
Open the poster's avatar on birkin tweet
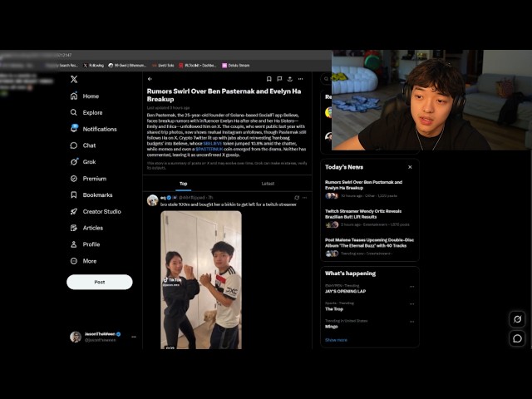coord(153,200)
